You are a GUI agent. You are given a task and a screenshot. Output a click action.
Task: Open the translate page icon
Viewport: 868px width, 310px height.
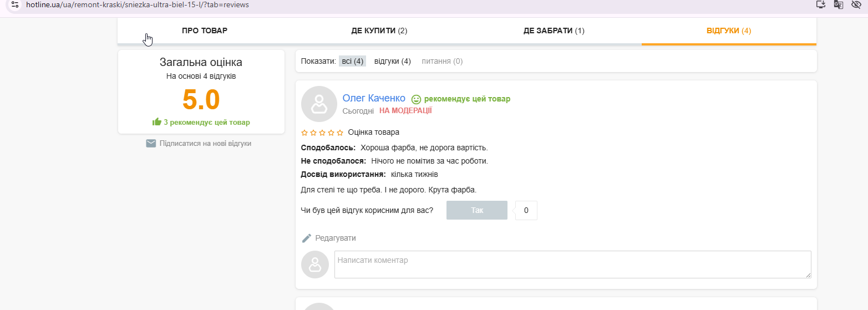[839, 4]
